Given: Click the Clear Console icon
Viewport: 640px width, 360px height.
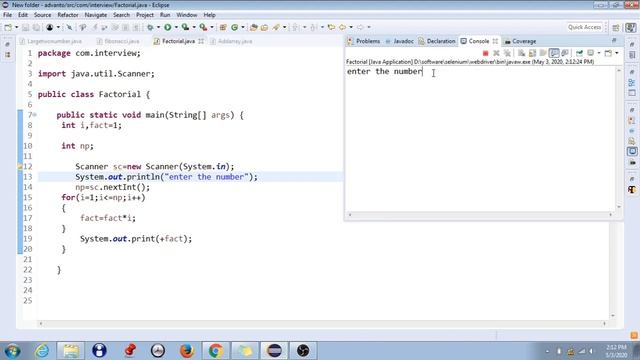Looking at the screenshot, I should coord(521,53).
